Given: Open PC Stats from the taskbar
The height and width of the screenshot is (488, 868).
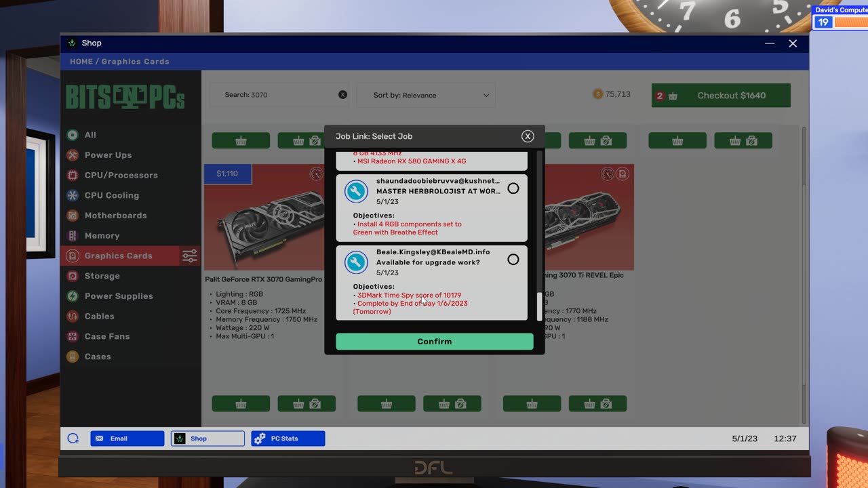Looking at the screenshot, I should click(288, 439).
